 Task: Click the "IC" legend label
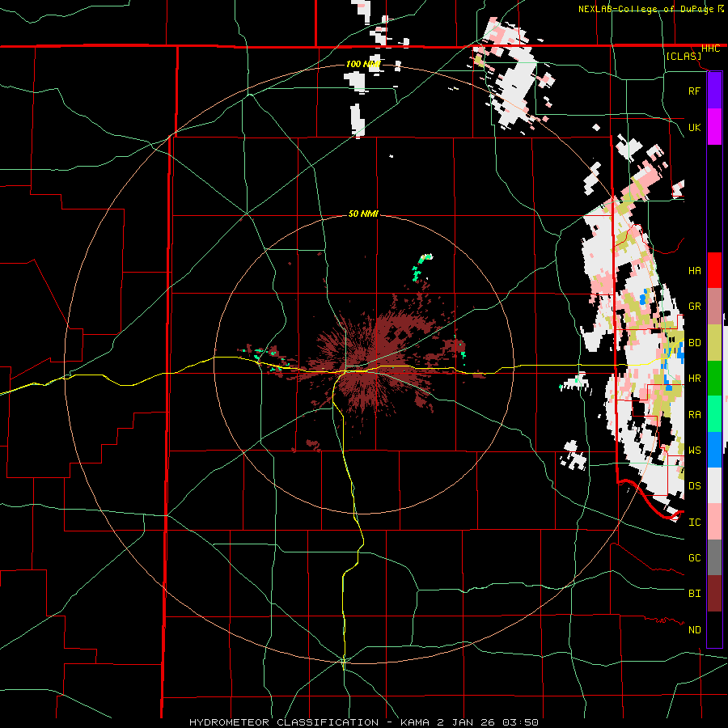coord(694,523)
